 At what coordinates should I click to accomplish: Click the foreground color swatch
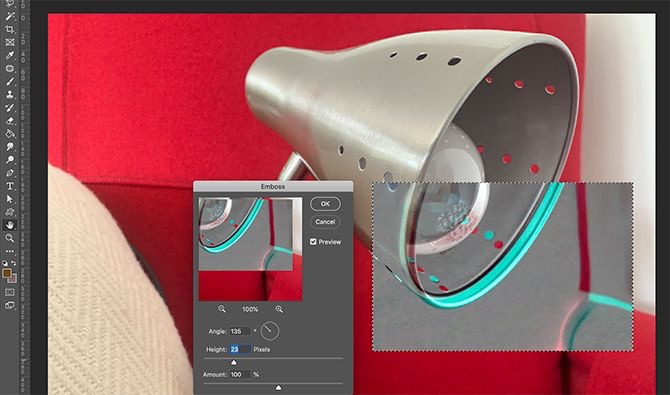pyautogui.click(x=7, y=273)
